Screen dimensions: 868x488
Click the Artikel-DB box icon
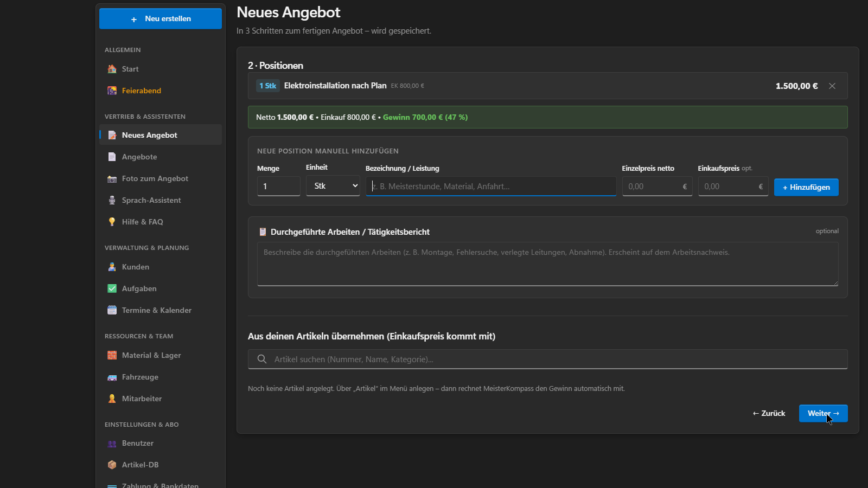coord(112,465)
